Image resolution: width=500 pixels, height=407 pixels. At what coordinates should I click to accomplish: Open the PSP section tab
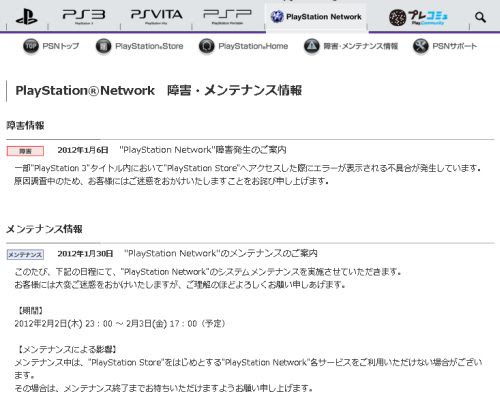[228, 17]
